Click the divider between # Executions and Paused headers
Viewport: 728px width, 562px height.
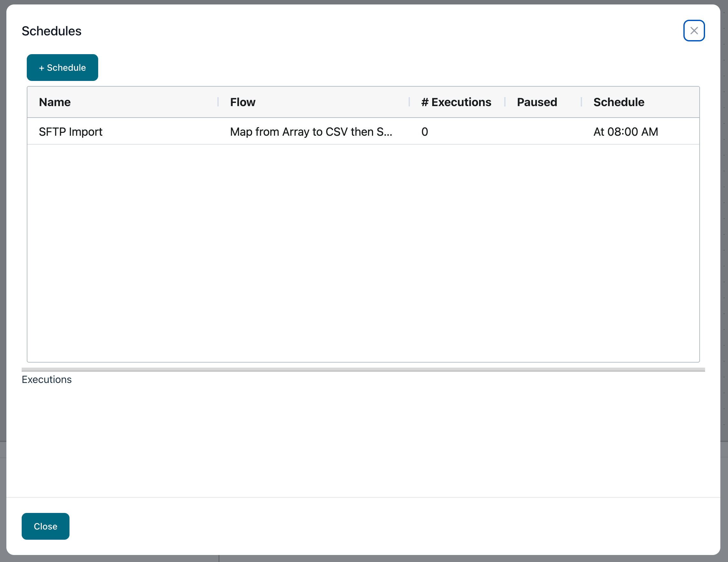point(505,102)
